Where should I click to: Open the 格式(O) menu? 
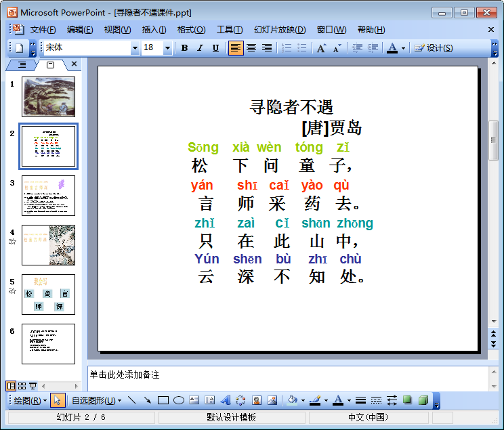pyautogui.click(x=191, y=30)
